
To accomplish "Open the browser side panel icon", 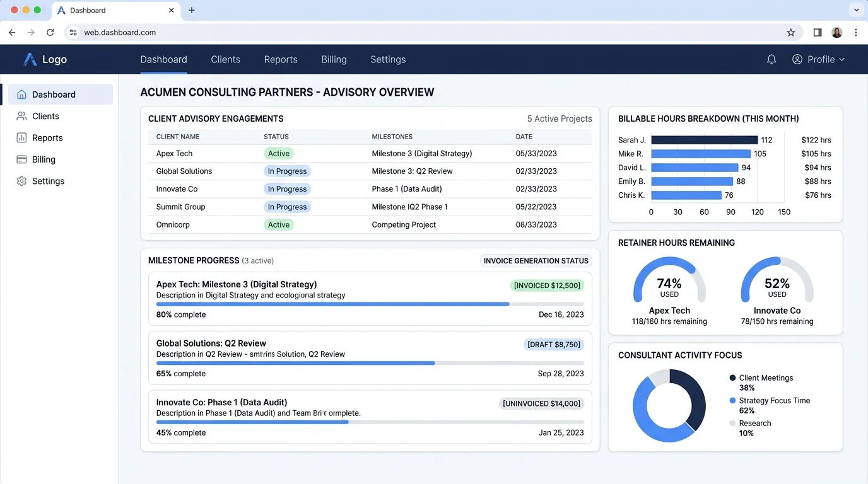I will point(818,32).
